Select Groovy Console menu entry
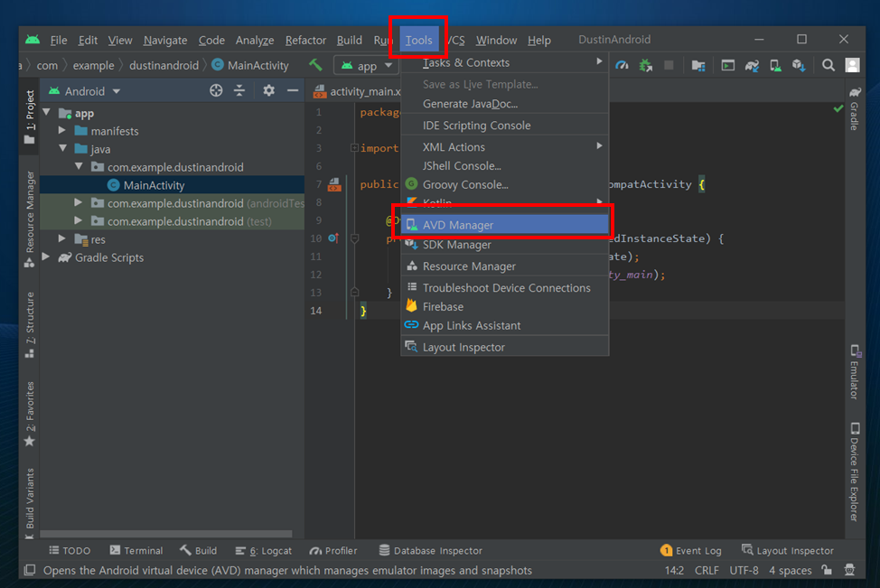 (x=505, y=184)
